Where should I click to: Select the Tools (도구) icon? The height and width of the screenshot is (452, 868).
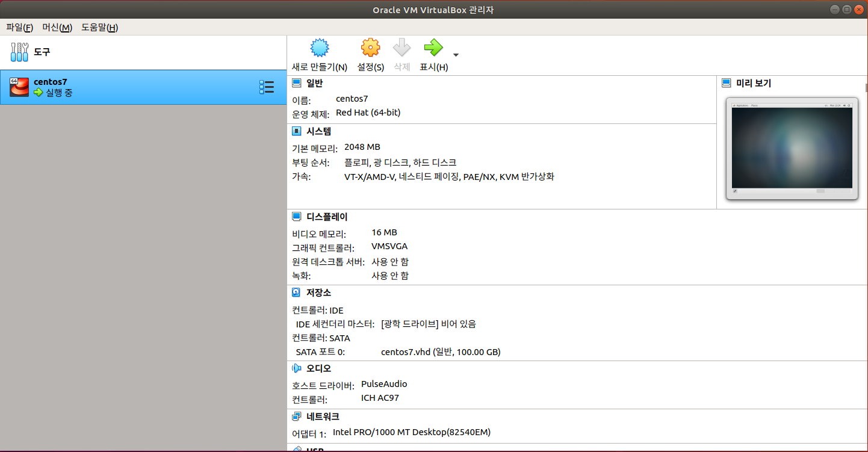coord(19,52)
